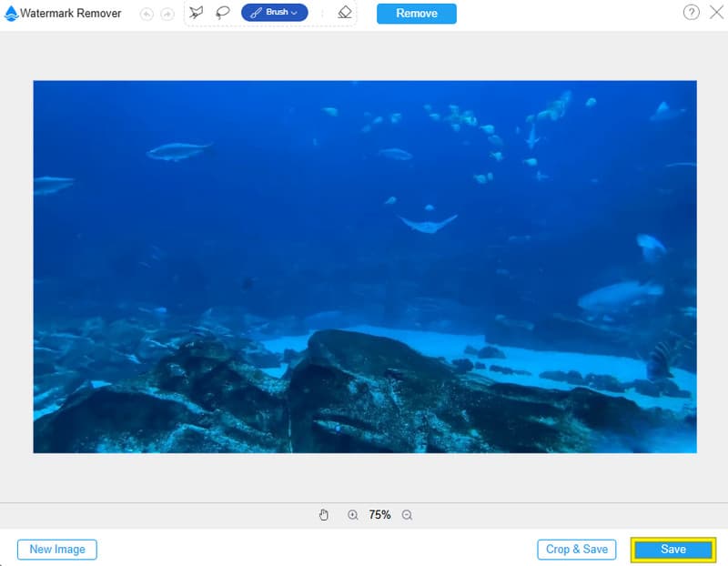Click the New Image button
Screen dimensions: 728x566
click(57, 550)
